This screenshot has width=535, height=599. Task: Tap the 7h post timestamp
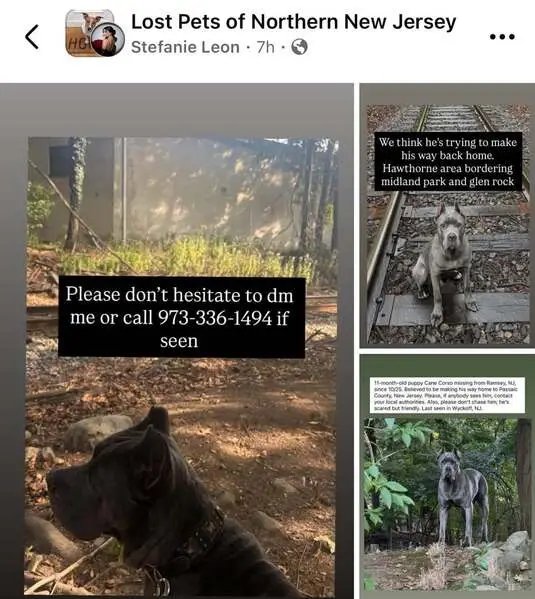coord(266,47)
